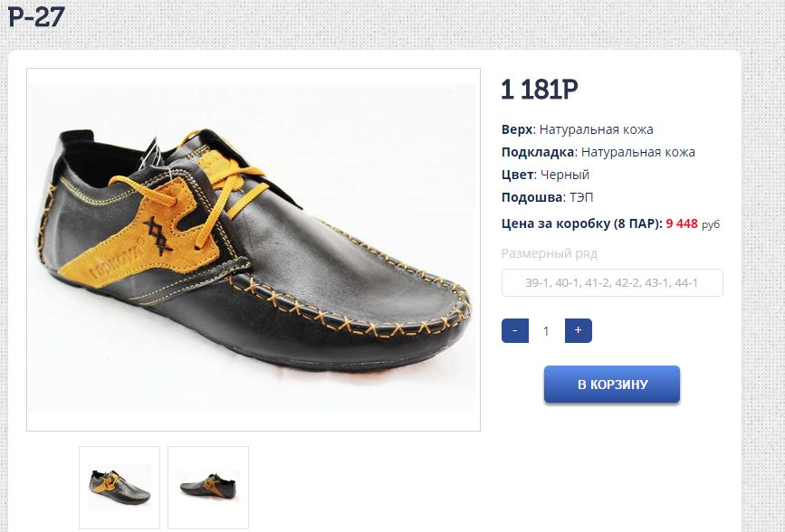Click the size range field 39-1, 40-1
Screen dimensions: 785x532
tap(612, 283)
